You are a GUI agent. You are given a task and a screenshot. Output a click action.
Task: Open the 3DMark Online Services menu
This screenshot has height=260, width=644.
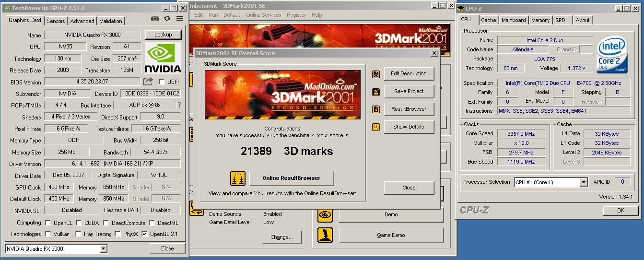click(264, 15)
